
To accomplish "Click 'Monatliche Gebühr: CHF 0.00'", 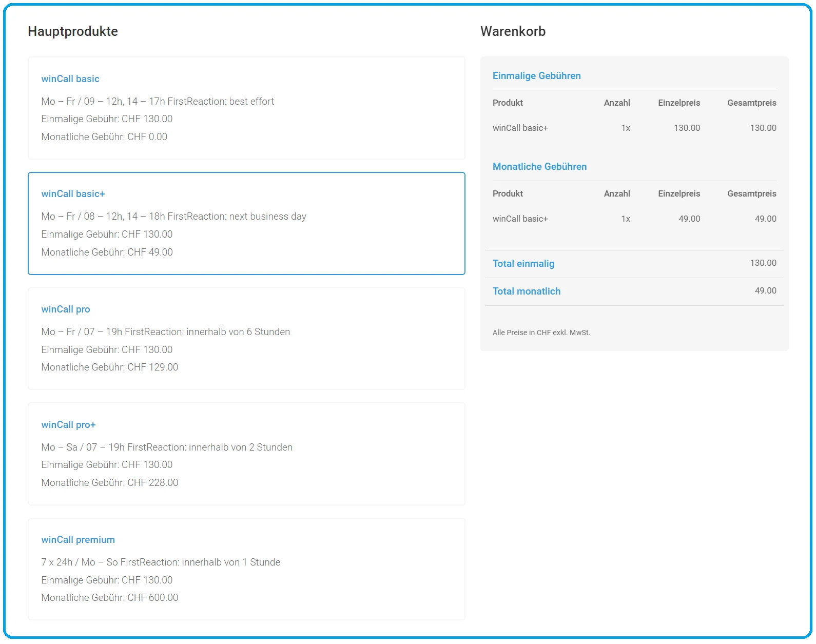I will [104, 137].
